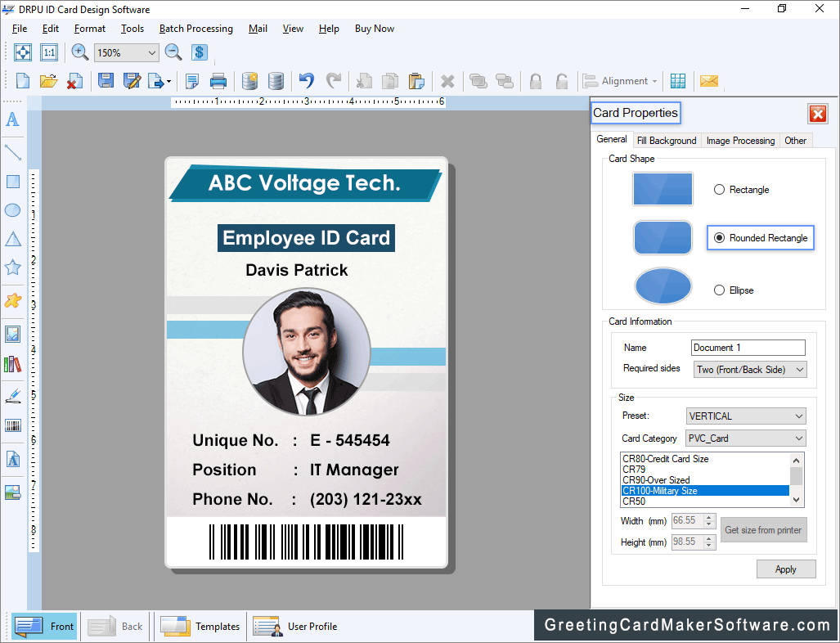Switch to the Other tab
The height and width of the screenshot is (643, 840).
click(x=796, y=141)
